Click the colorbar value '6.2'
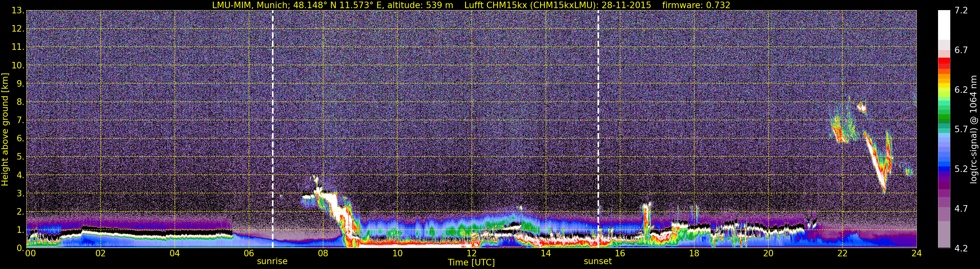980x269 pixels. (x=961, y=90)
